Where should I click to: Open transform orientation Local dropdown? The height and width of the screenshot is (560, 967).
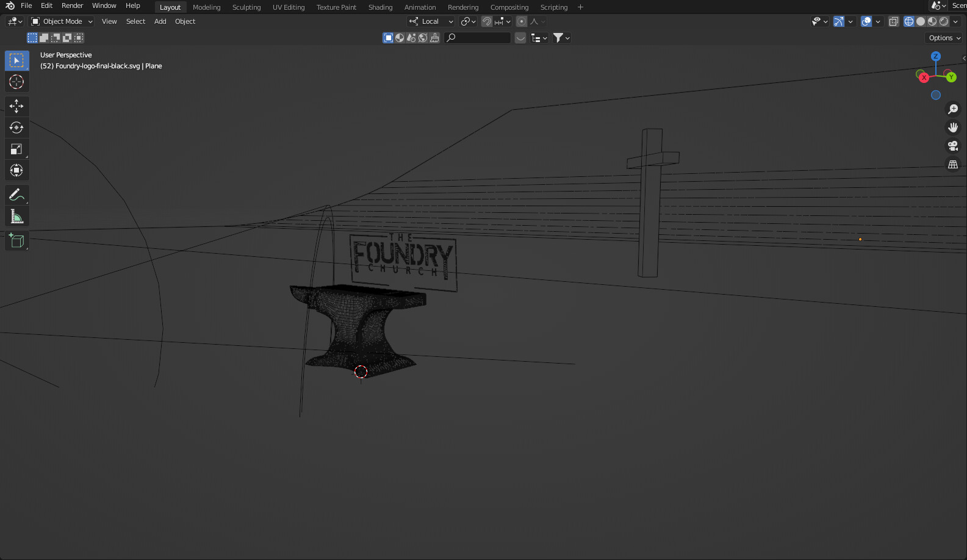pyautogui.click(x=431, y=21)
